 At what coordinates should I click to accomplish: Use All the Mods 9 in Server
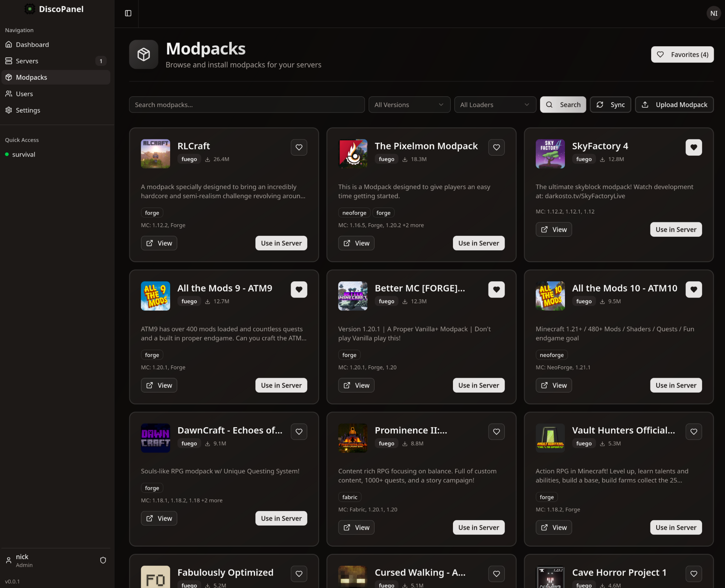(x=281, y=385)
